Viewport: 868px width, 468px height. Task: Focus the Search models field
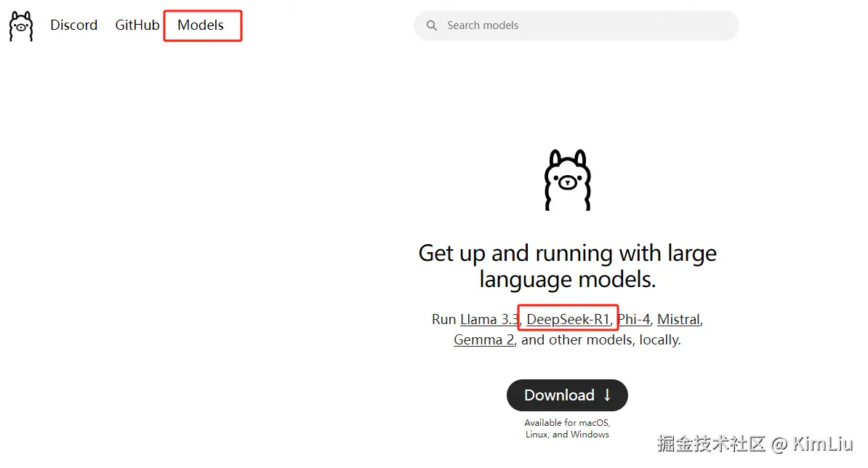click(576, 25)
